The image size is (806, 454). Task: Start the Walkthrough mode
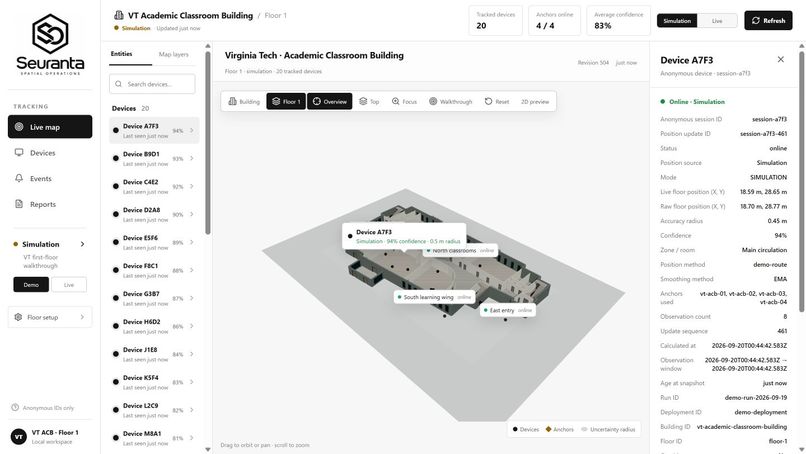point(450,102)
